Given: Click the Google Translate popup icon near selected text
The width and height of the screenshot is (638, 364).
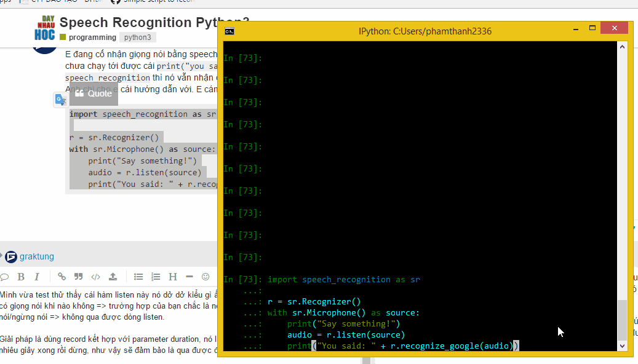Looking at the screenshot, I should click(60, 99).
